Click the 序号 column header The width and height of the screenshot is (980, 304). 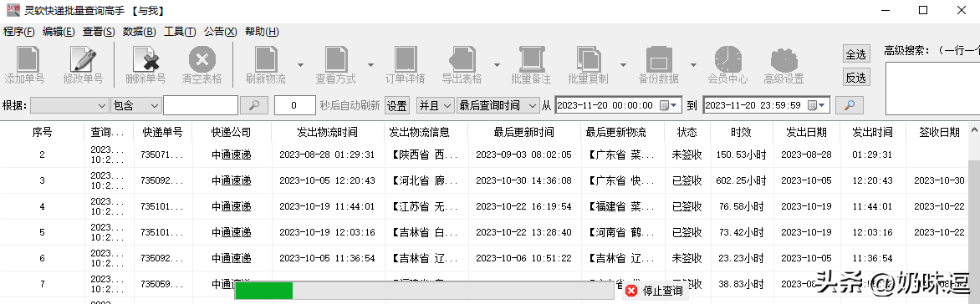click(42, 132)
